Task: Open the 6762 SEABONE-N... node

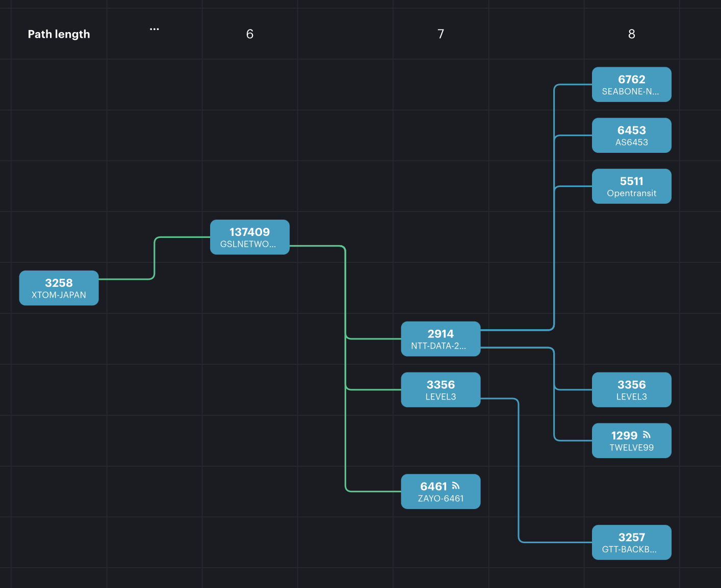Action: (x=631, y=85)
